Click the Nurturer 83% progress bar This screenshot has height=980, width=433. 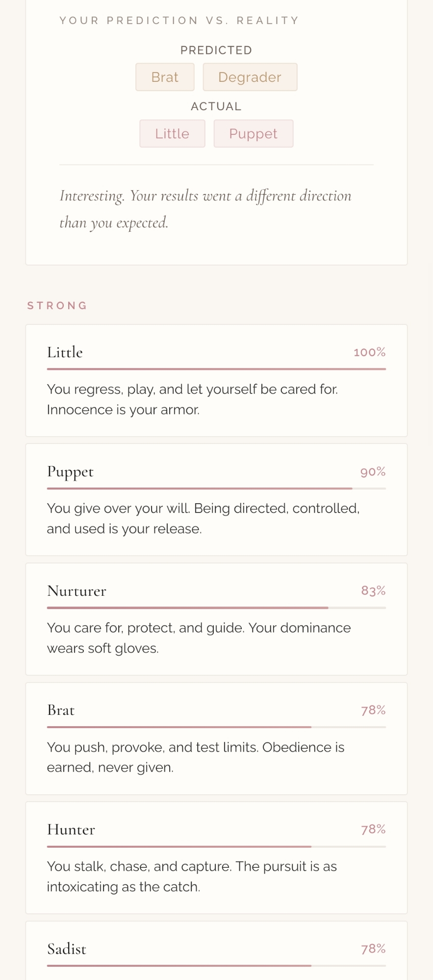click(216, 608)
